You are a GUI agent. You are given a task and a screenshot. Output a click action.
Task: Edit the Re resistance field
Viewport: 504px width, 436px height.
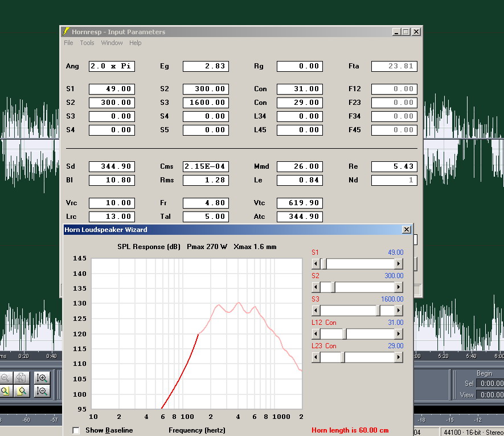pos(394,166)
